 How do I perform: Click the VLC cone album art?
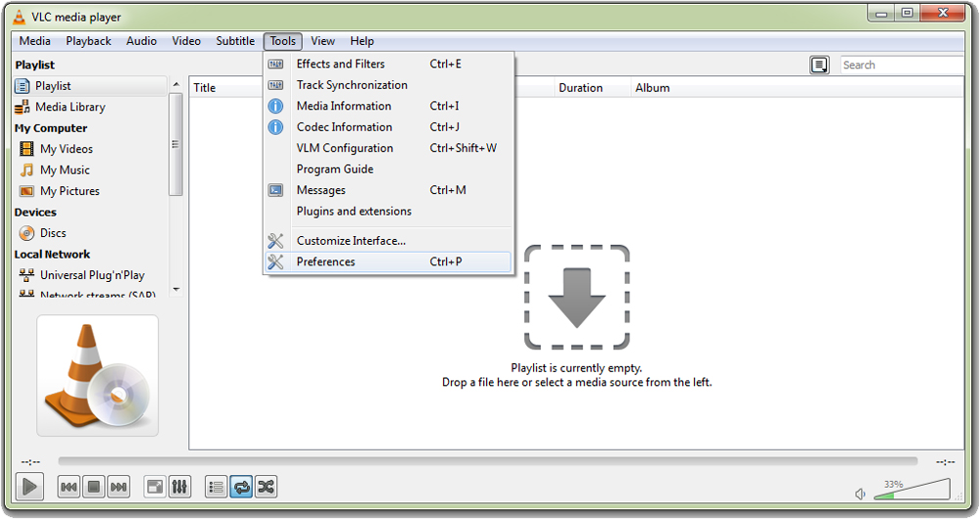click(x=97, y=375)
